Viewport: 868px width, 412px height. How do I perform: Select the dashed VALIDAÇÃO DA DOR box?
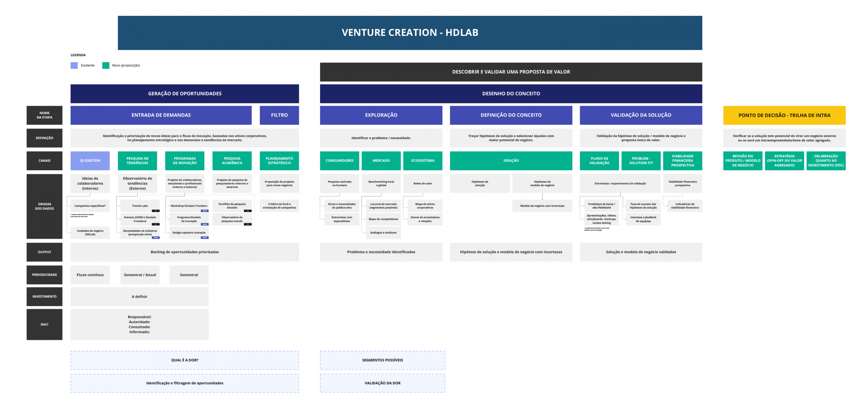point(382,383)
